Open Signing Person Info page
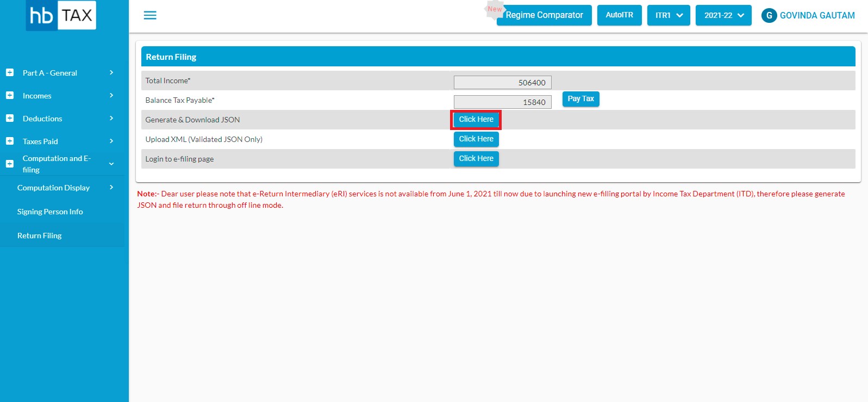Image resolution: width=868 pixels, height=402 pixels. pos(50,212)
